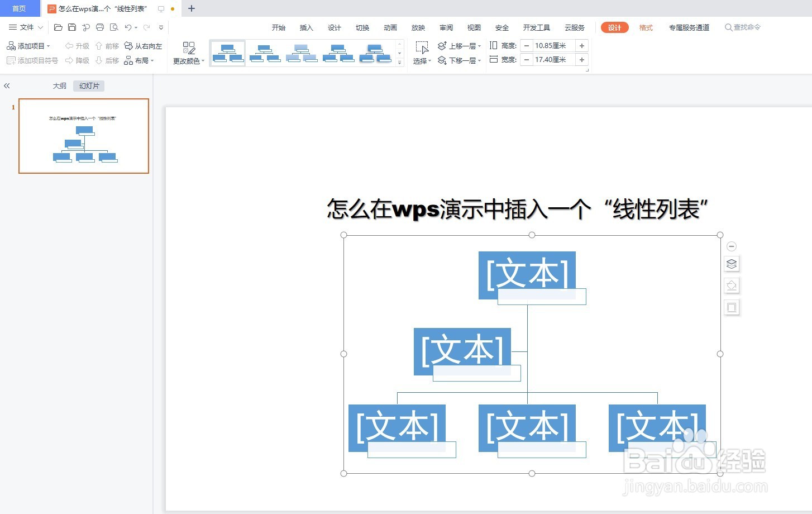Switch to the 格式 contextual tab
The height and width of the screenshot is (514, 812).
click(646, 27)
